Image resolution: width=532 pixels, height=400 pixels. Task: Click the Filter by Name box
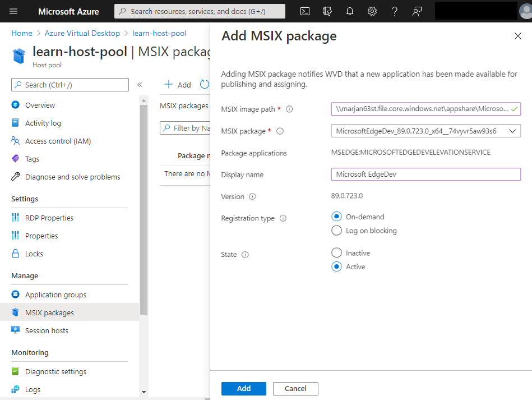click(x=185, y=128)
